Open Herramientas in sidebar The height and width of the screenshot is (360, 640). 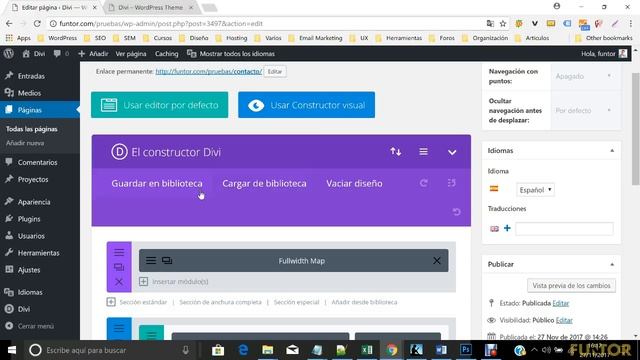(x=40, y=253)
